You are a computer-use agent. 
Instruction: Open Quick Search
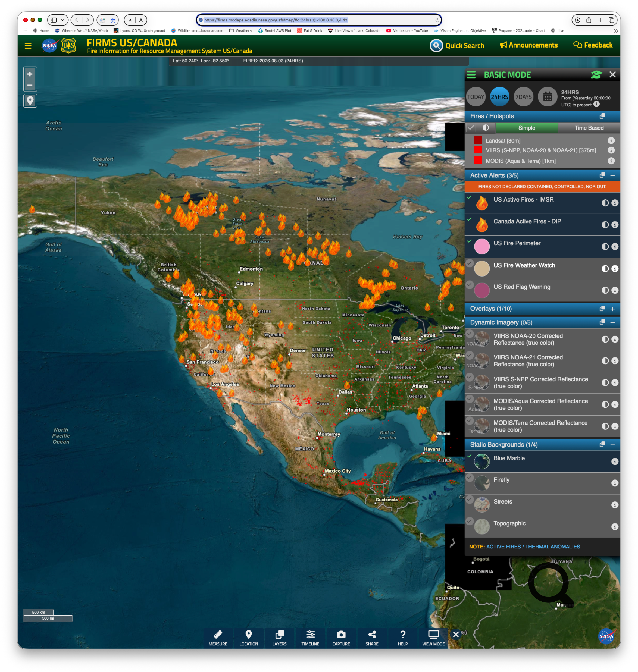pos(457,46)
